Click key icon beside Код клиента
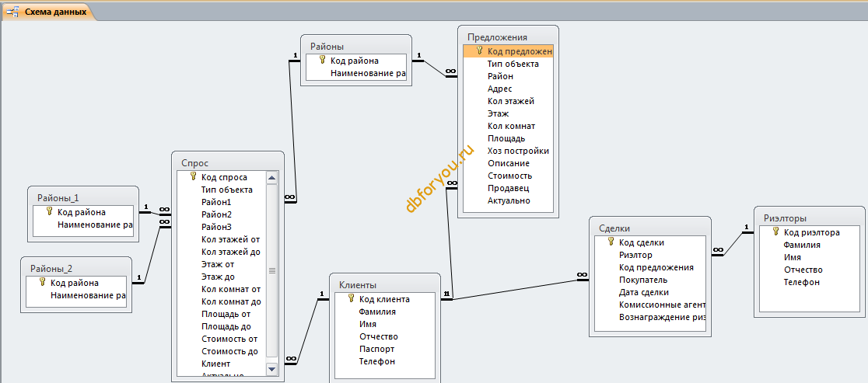The height and width of the screenshot is (383, 868). pyautogui.click(x=351, y=299)
